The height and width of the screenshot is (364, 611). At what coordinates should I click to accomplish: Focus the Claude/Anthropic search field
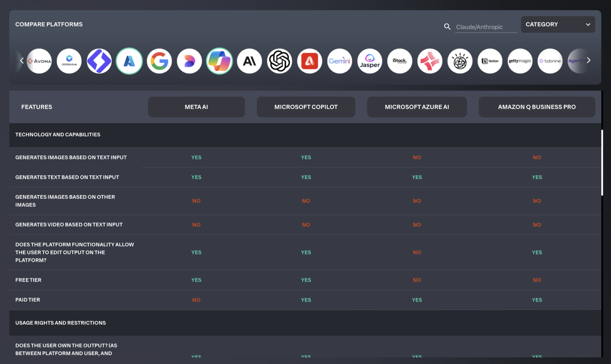coord(486,27)
